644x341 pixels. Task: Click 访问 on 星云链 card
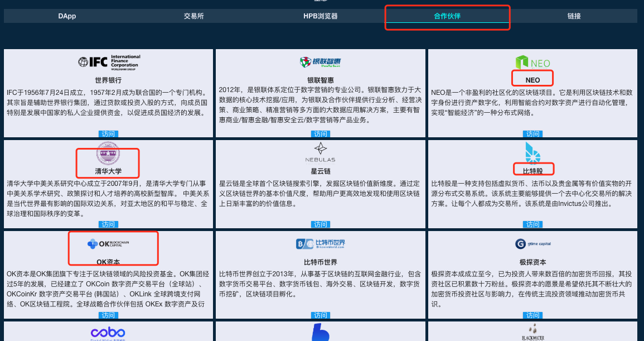(x=321, y=224)
